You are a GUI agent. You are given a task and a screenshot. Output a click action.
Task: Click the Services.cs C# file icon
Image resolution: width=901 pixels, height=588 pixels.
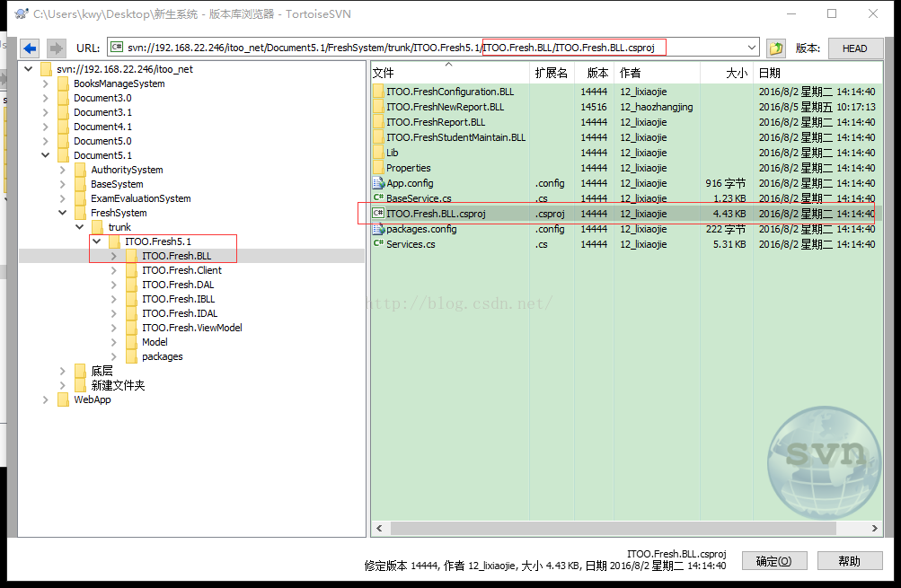pyautogui.click(x=378, y=243)
